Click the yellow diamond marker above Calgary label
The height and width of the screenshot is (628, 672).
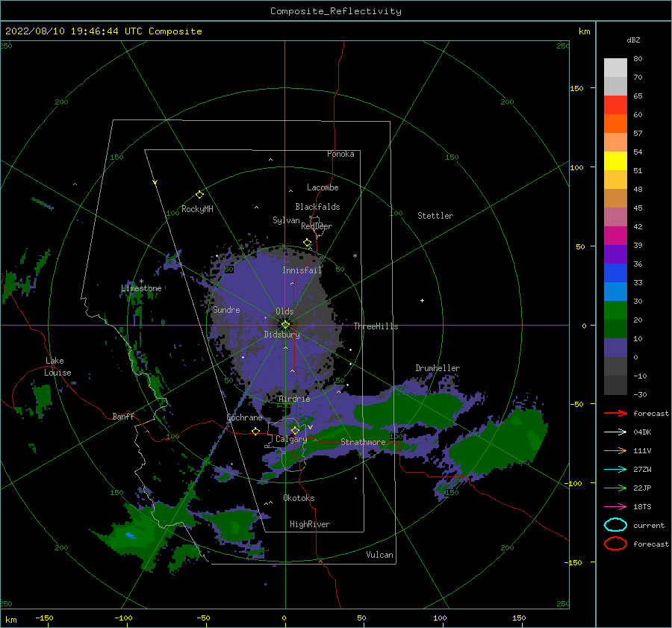[295, 430]
